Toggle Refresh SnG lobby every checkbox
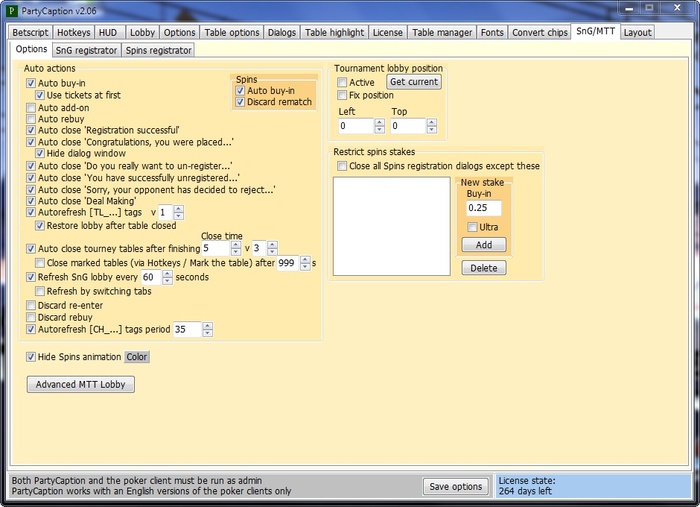The height and width of the screenshot is (507, 700). click(31, 277)
